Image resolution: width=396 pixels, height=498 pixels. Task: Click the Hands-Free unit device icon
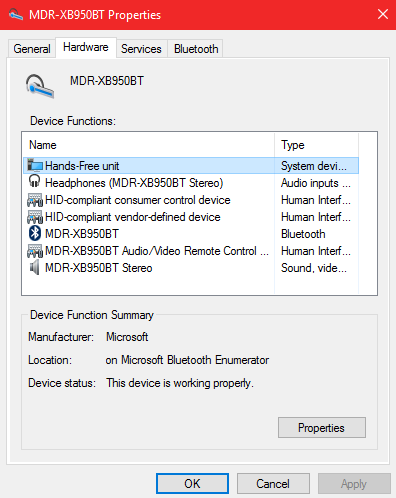[35, 165]
